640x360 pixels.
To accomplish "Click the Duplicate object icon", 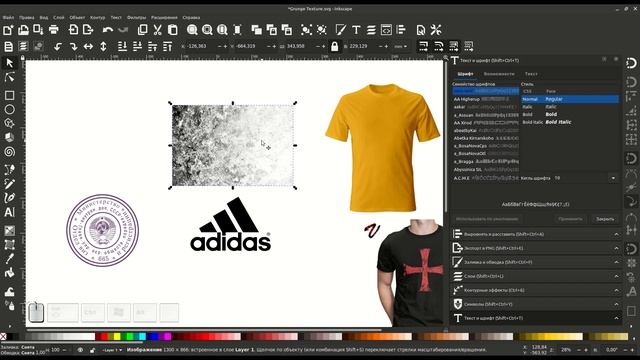I will pos(257,30).
